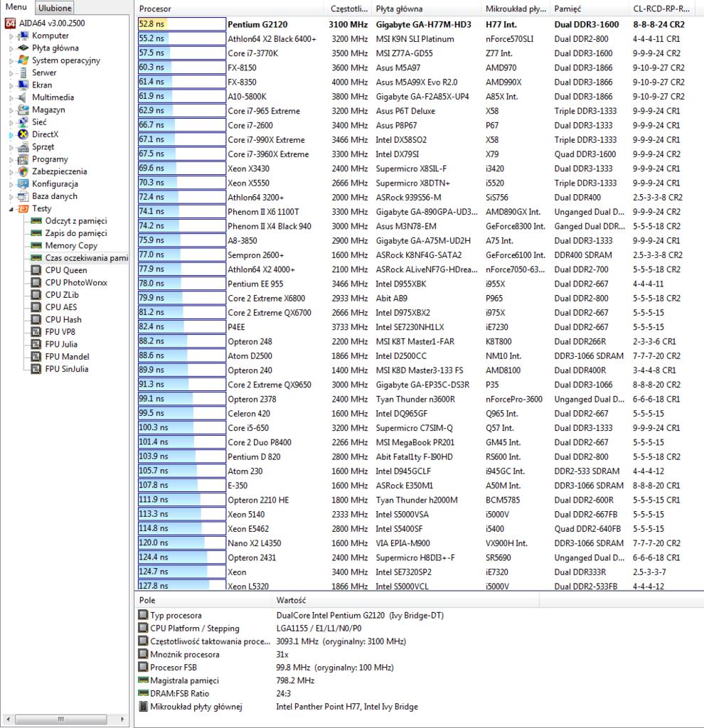
Task: Click the Magazyn storage icon
Action: pyautogui.click(x=23, y=109)
